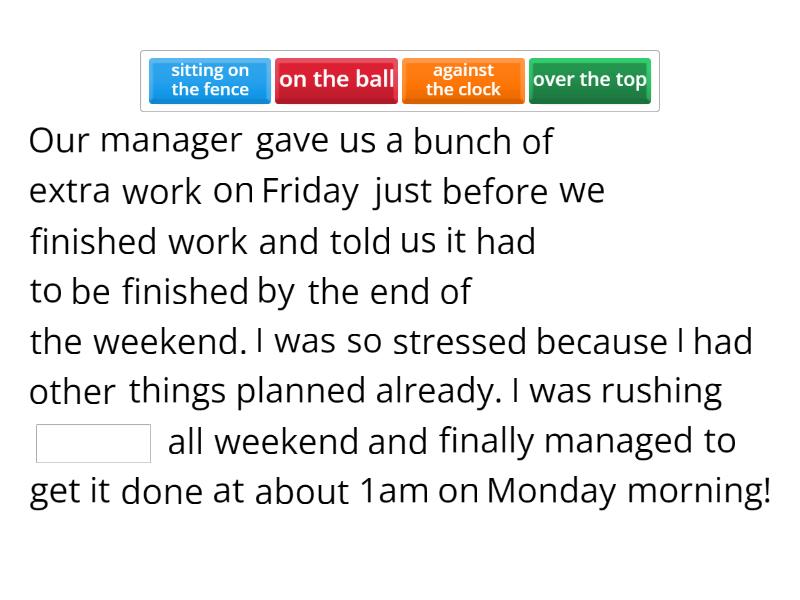
Task: Select the word 'Monday' in last line
Action: click(552, 492)
